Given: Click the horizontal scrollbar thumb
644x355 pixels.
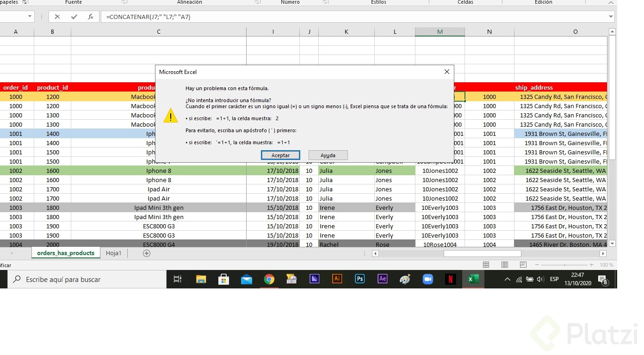Looking at the screenshot, I should pyautogui.click(x=482, y=253).
